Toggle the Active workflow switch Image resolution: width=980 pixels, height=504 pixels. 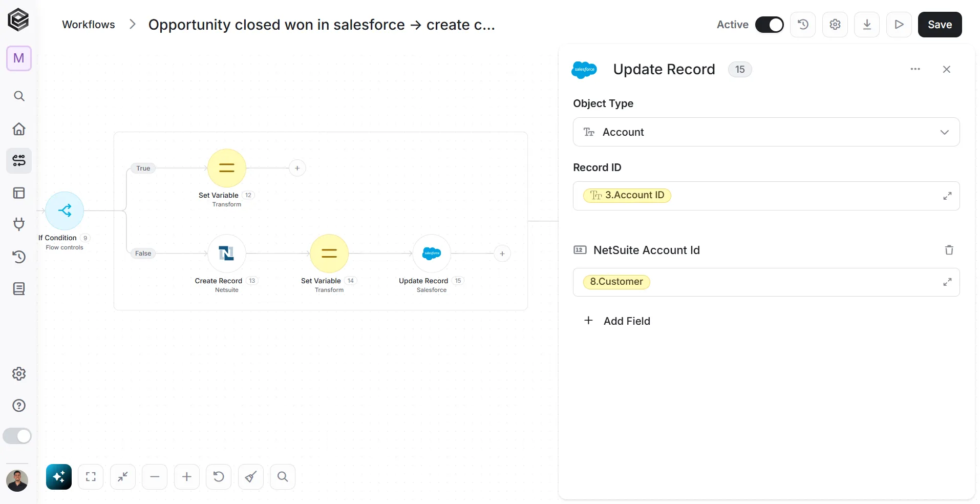(769, 25)
